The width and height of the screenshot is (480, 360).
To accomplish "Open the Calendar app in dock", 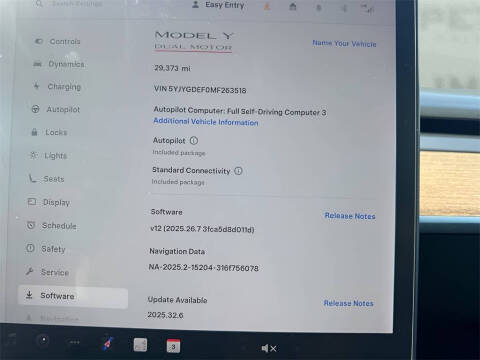I will [x=173, y=346].
